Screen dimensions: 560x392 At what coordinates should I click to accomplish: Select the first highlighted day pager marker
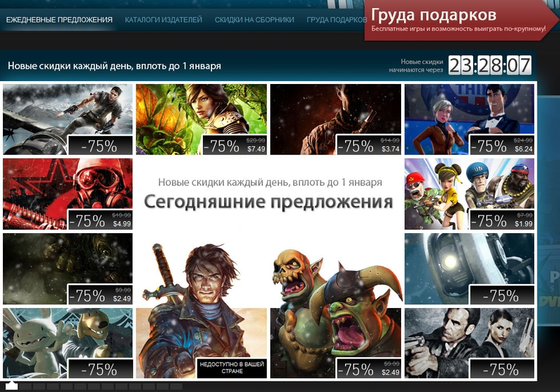pos(12,386)
